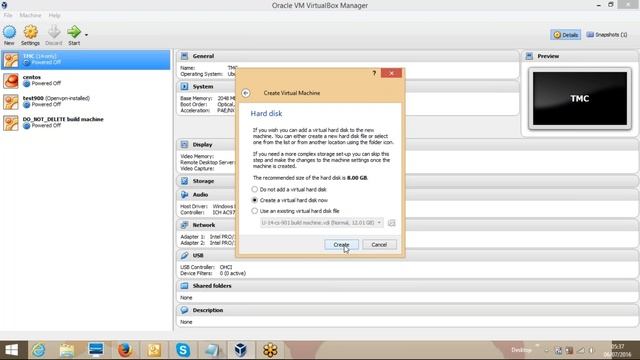Click the VirtualBox cube taskbar icon
640x360 pixels.
coord(240,350)
